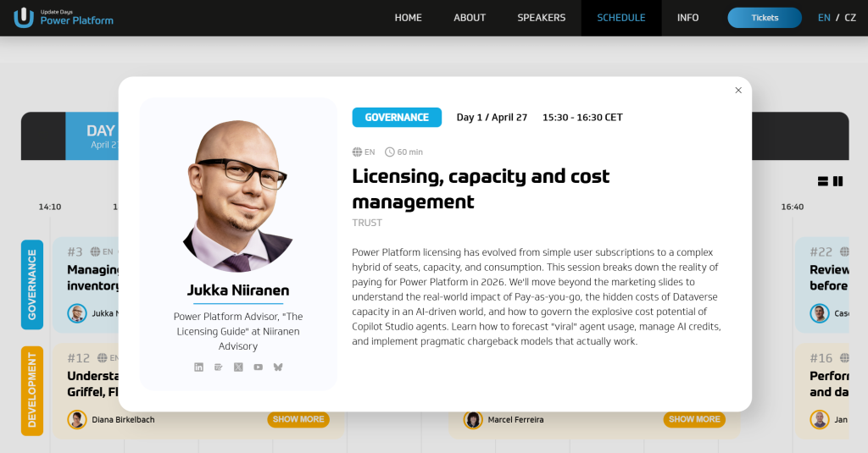The image size is (868, 453).
Task: Click the Diana Birkelbach name
Action: click(x=123, y=420)
